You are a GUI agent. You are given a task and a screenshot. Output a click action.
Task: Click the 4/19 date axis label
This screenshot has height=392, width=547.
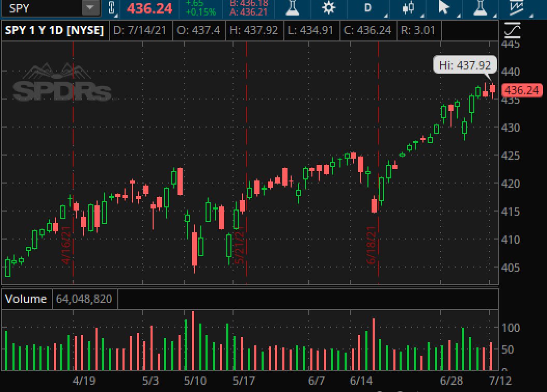click(x=84, y=381)
